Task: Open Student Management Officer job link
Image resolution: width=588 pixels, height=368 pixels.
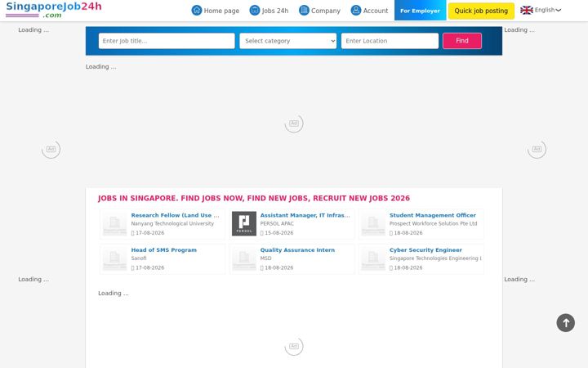Action: 432,215
